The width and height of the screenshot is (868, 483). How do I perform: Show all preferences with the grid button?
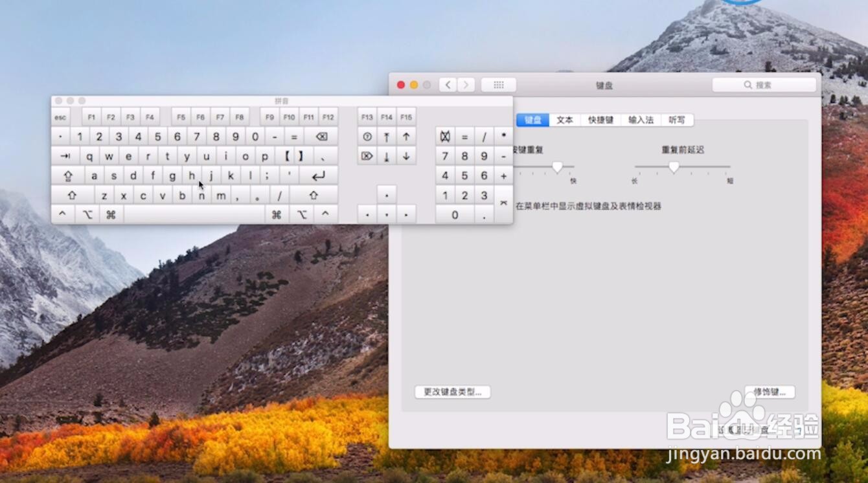coord(499,85)
